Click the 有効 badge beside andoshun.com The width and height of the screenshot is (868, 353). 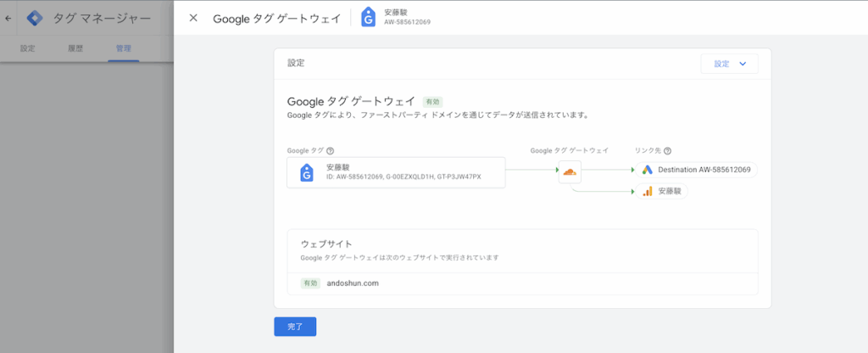click(310, 283)
